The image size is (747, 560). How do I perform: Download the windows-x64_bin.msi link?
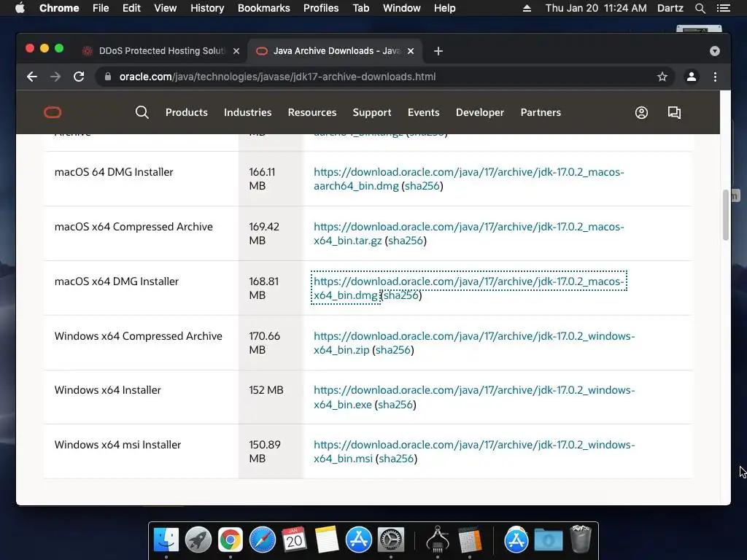point(474,451)
